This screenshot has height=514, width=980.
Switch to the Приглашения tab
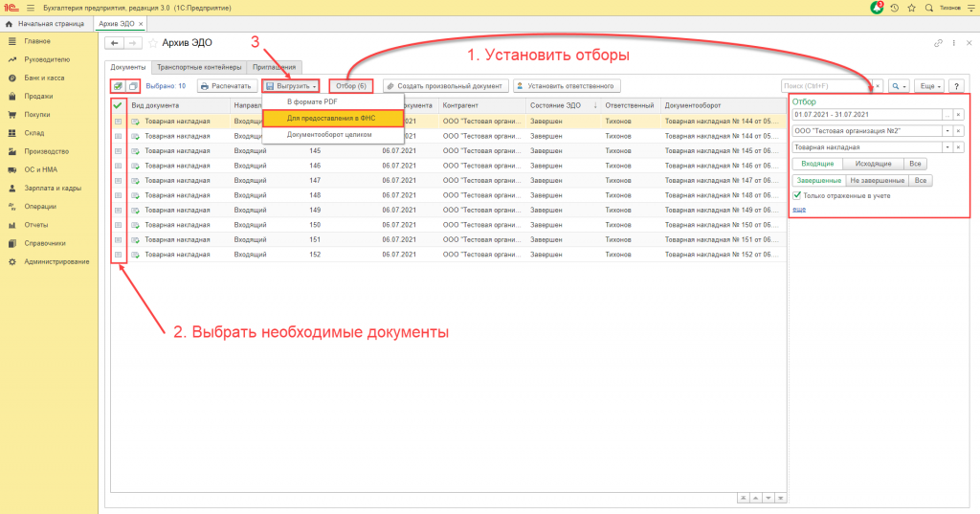click(275, 68)
